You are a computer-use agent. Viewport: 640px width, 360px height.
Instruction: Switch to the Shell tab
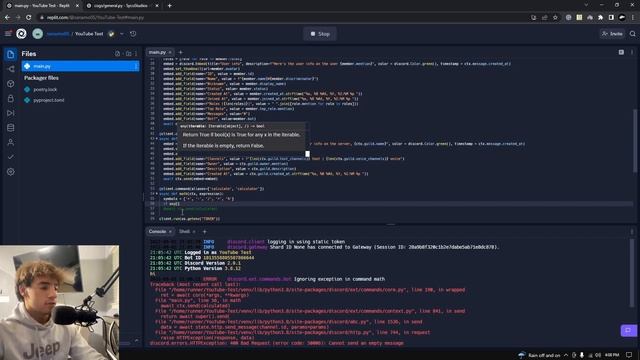click(184, 231)
